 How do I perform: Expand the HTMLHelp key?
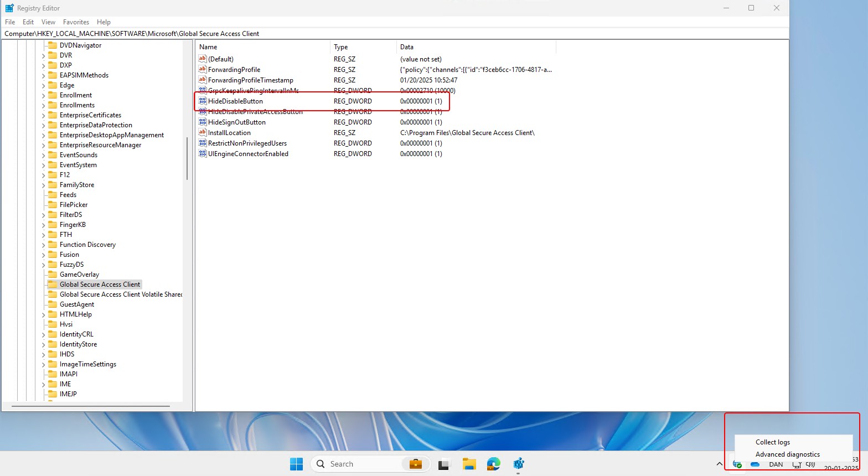(x=44, y=314)
